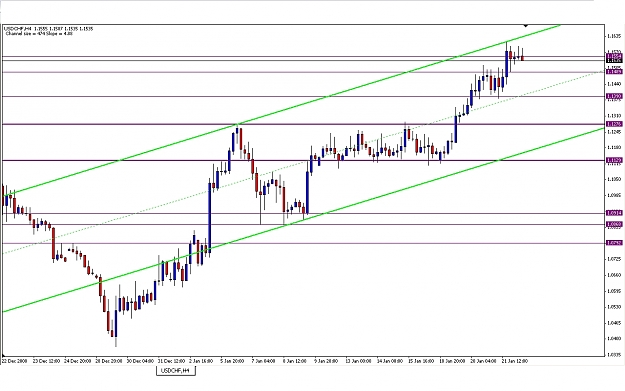
Task: Click the 1.1635 price scale value
Action: [613, 36]
